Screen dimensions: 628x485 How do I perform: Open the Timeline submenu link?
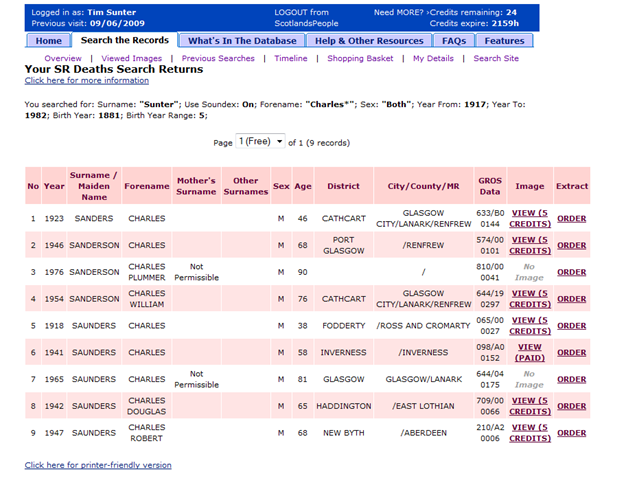point(291,59)
